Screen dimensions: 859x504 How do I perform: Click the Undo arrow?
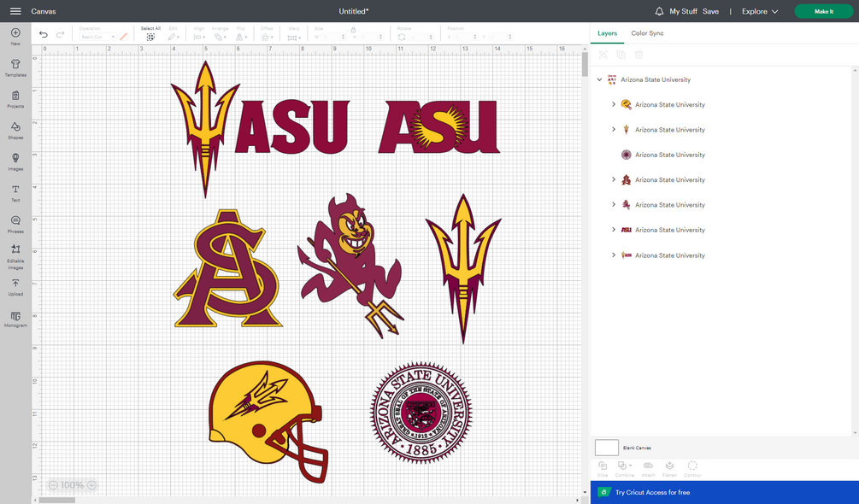44,34
